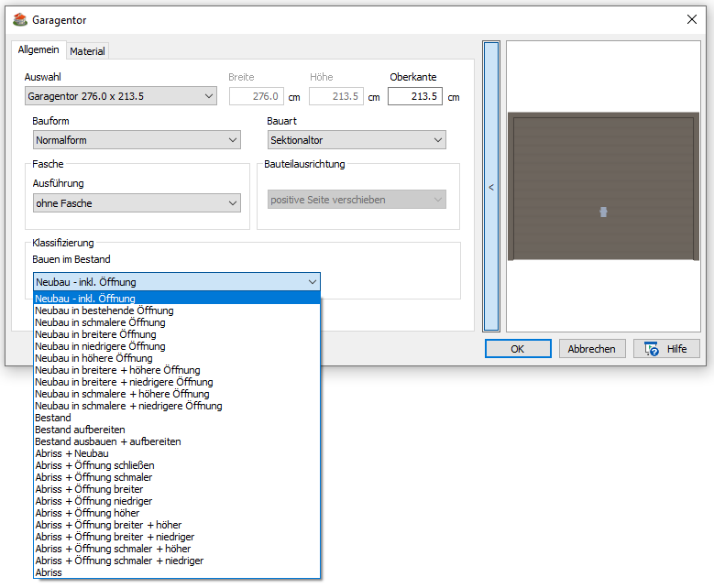Switch to the Material tab
The height and width of the screenshot is (588, 714).
[87, 51]
